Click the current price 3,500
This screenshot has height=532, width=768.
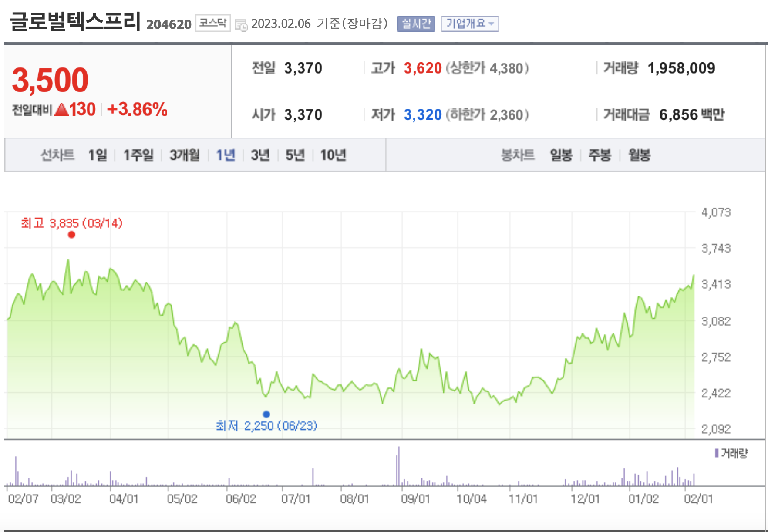pyautogui.click(x=50, y=80)
